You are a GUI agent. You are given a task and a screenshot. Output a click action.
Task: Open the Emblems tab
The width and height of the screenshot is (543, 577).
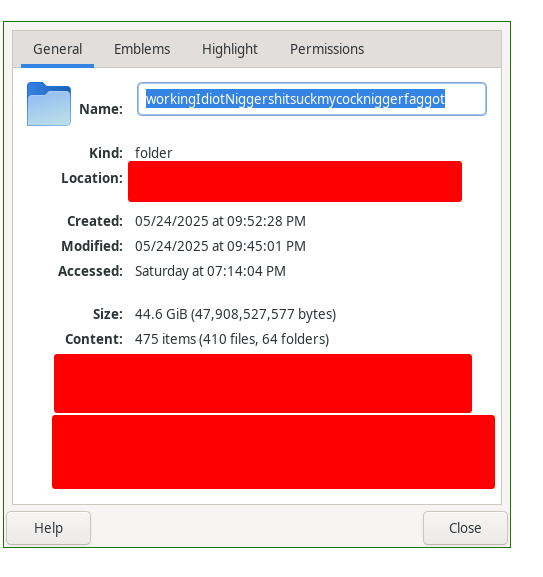(x=142, y=49)
